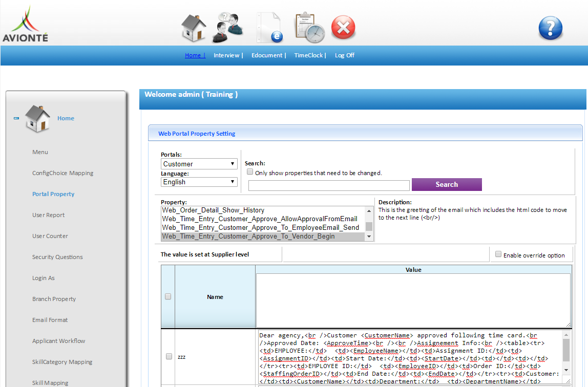588x387 pixels.
Task: Click the Home sidebar link
Action: 66,118
